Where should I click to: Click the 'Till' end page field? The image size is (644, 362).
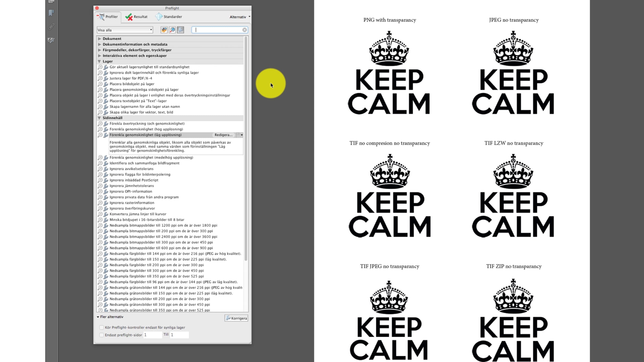tap(179, 335)
